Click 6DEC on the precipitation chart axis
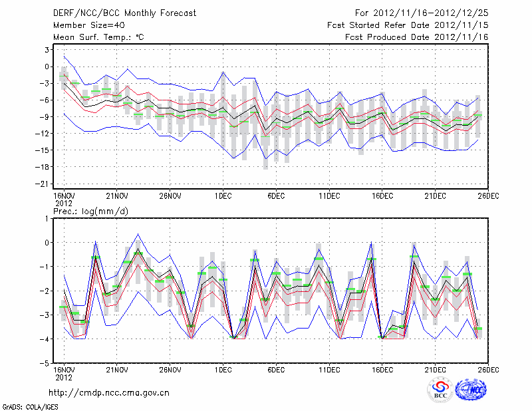The image size is (532, 411). 276,369
